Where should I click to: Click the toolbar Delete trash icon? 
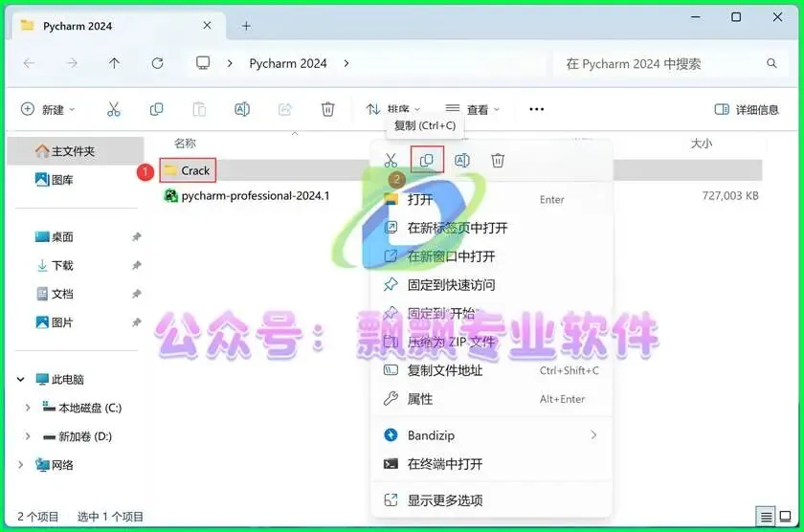click(327, 109)
